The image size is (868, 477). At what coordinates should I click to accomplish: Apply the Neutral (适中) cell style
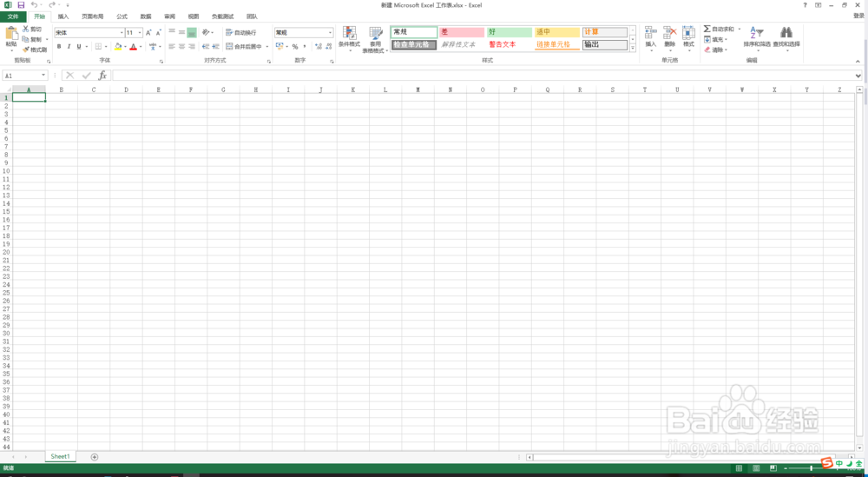click(557, 32)
